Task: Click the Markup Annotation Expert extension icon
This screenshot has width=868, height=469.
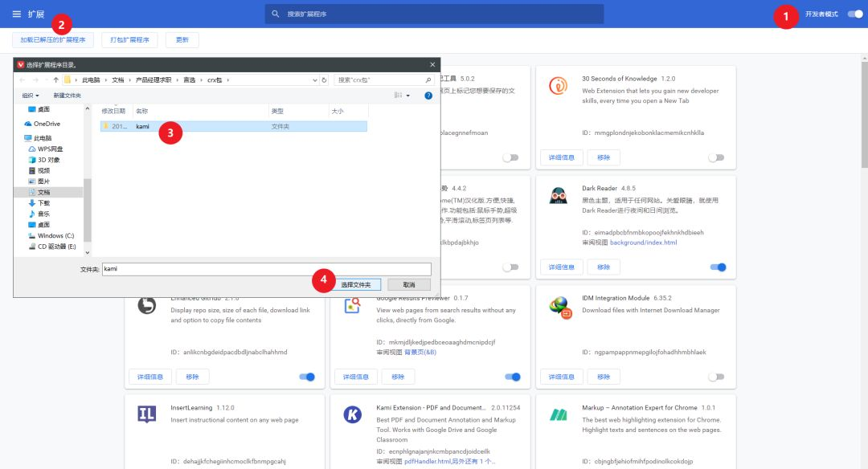Action: click(x=558, y=414)
